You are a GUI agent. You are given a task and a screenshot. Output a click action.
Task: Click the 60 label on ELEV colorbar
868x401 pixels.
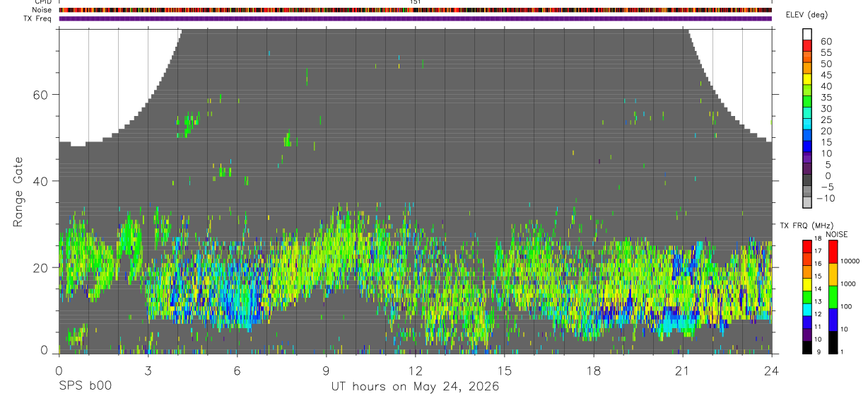tap(826, 42)
